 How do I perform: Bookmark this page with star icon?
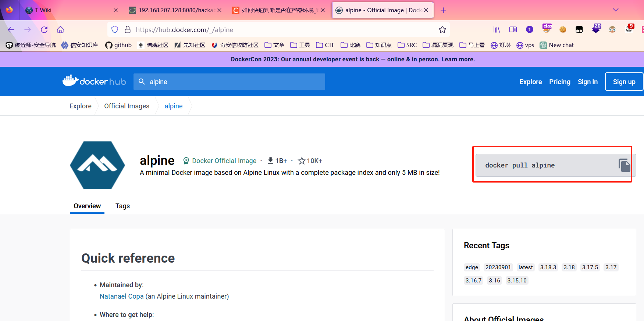[442, 30]
